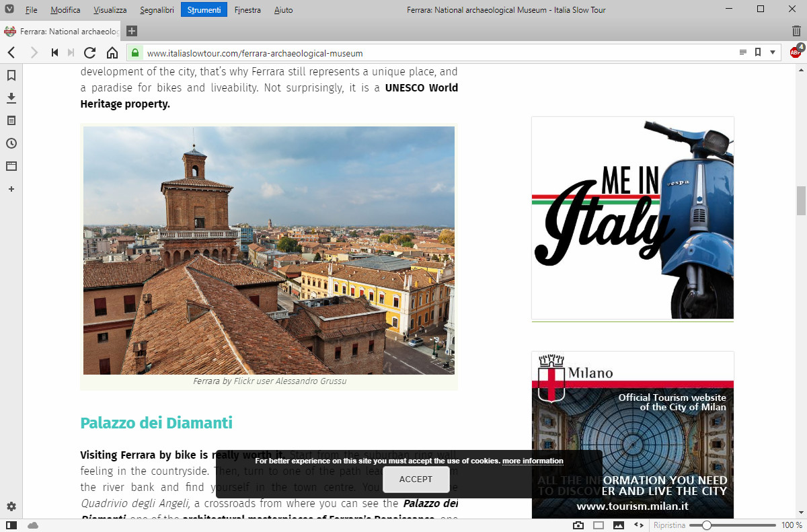Viewport: 807px width, 532px height.
Task: Click the Palazzo dei Diamanti heading
Action: click(x=156, y=423)
